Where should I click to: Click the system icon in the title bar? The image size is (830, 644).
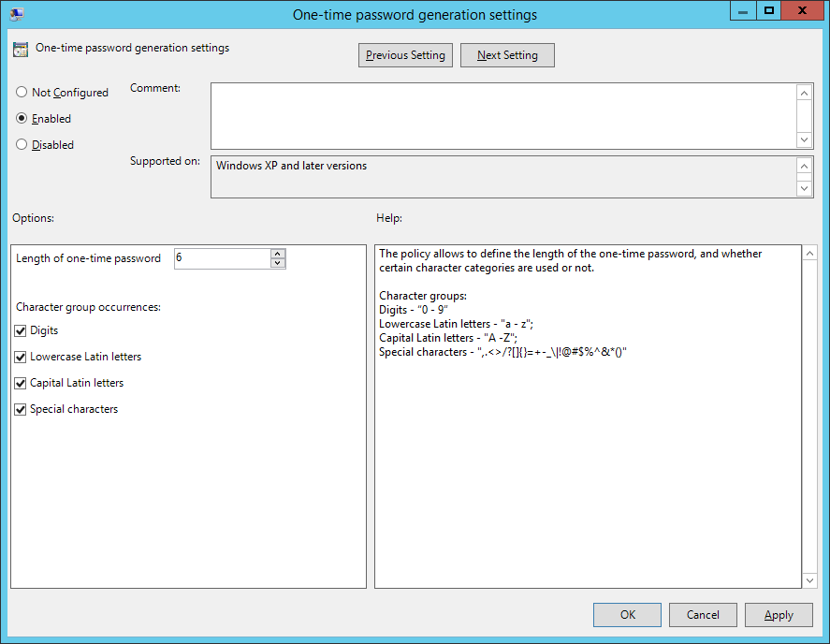click(17, 12)
